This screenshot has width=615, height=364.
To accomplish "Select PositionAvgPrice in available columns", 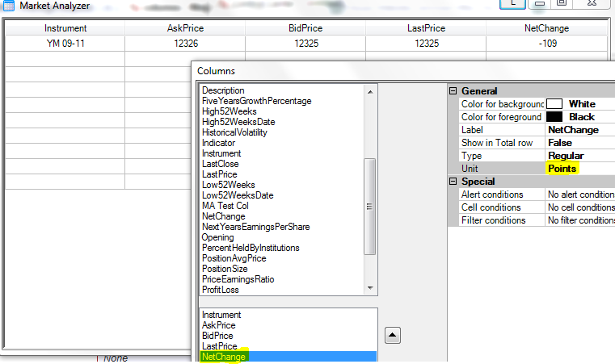I will (234, 258).
